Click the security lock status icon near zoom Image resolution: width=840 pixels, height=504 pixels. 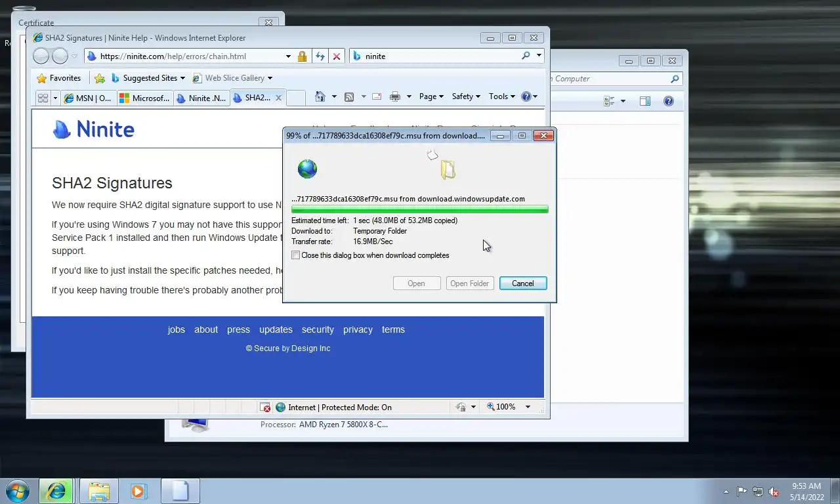click(461, 407)
